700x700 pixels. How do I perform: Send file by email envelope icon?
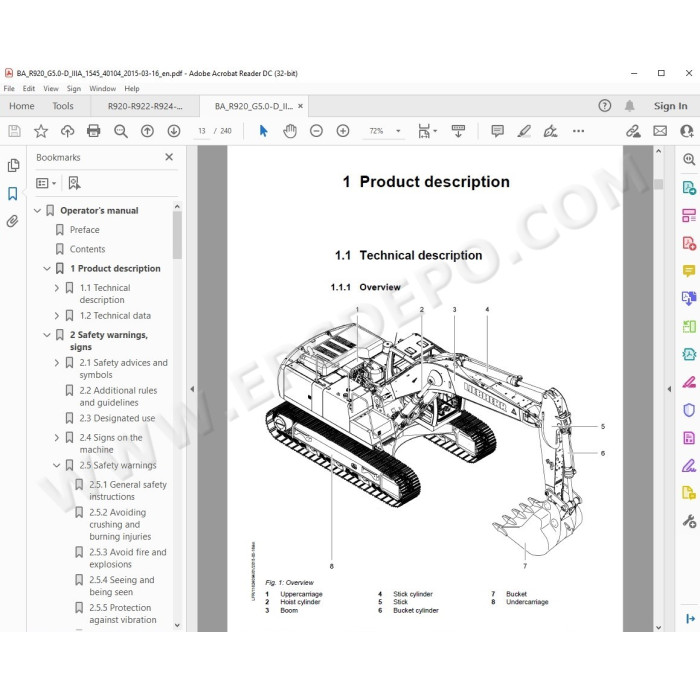coord(660,131)
